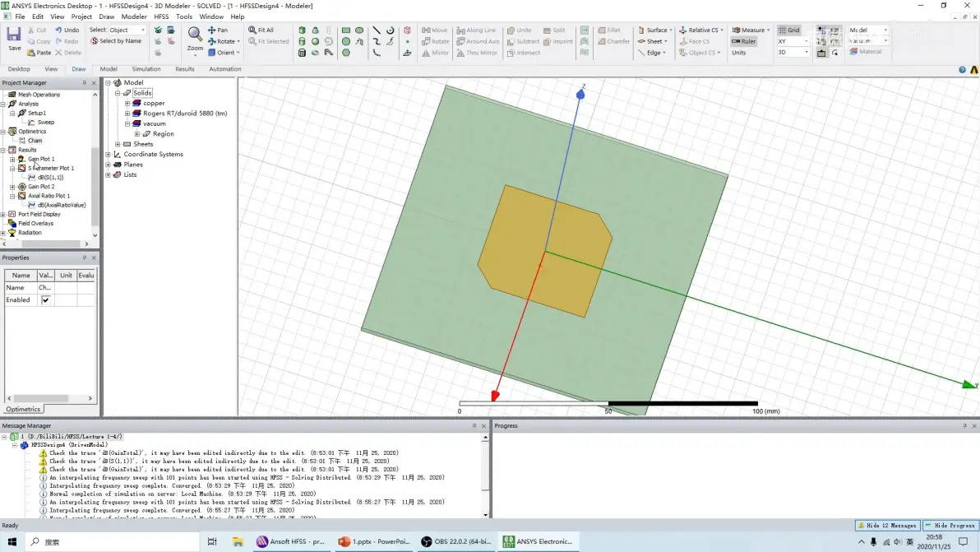Pin the Project Manager panel
This screenshot has height=552, width=980.
point(85,82)
